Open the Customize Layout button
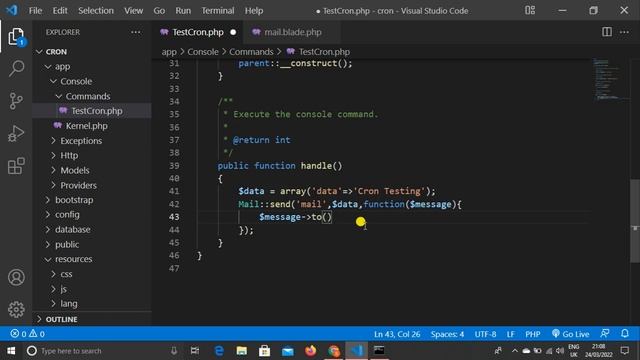 (x=530, y=10)
